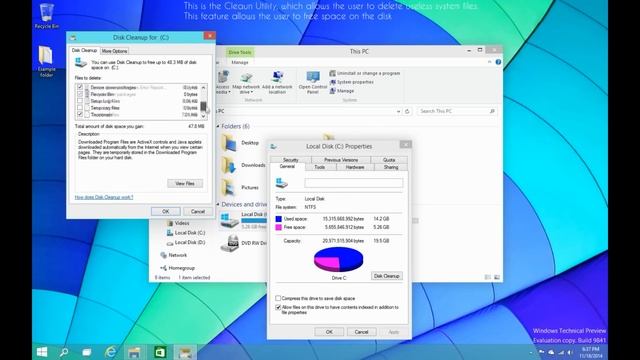Uncheck Allow files to have contents indexed

(x=278, y=307)
